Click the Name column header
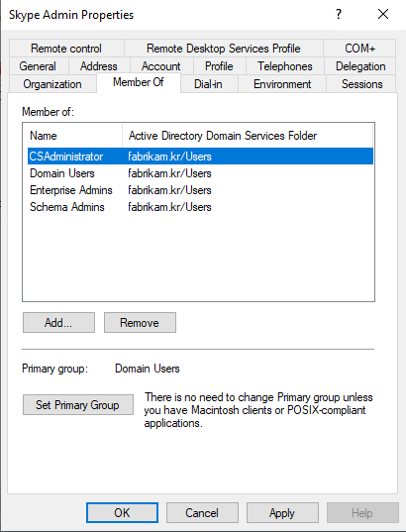The height and width of the screenshot is (532, 406). [72, 136]
